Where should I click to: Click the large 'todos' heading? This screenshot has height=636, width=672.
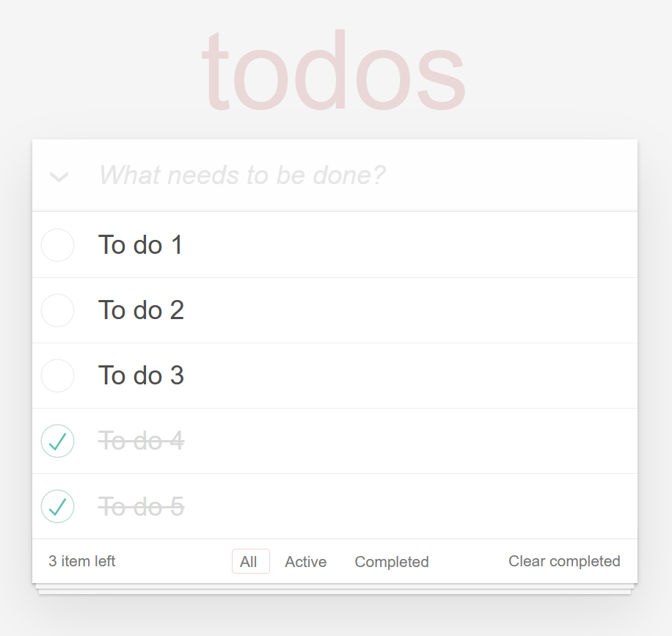(334, 72)
